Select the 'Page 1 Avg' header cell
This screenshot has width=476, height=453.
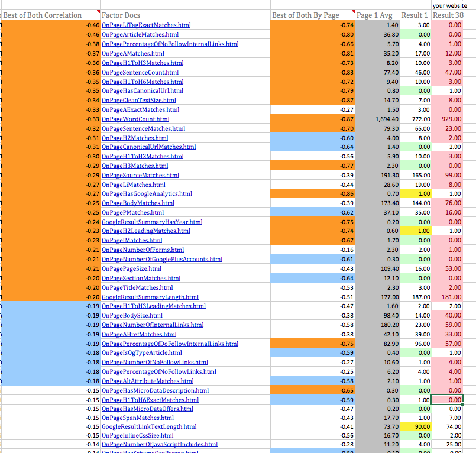coord(377,15)
